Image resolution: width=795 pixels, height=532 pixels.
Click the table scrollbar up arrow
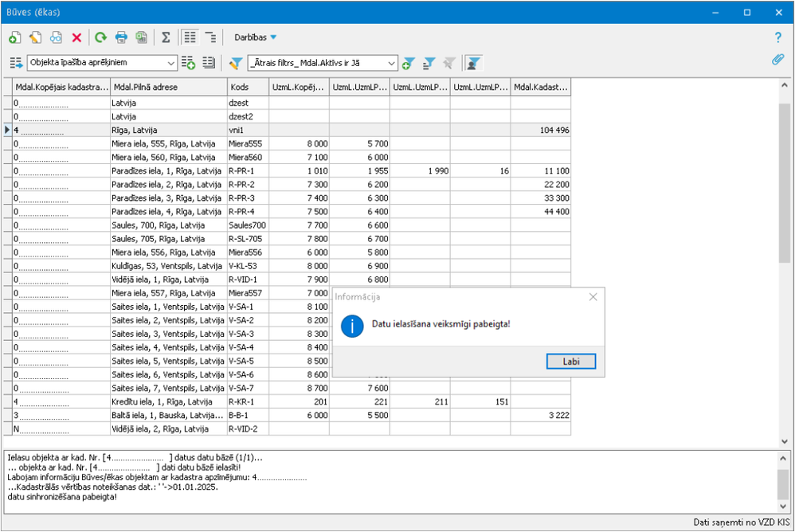[785, 86]
